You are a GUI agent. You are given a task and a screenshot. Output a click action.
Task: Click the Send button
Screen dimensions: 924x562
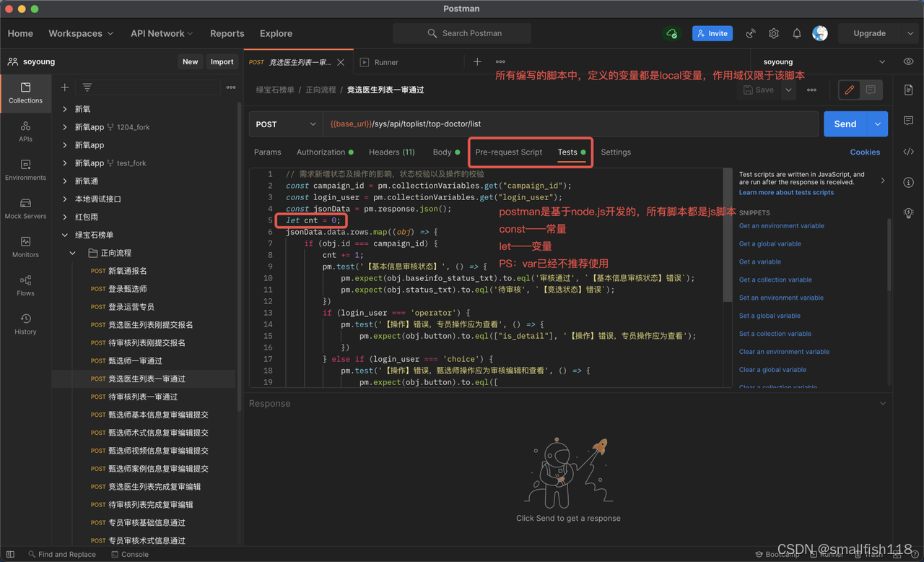coord(845,124)
